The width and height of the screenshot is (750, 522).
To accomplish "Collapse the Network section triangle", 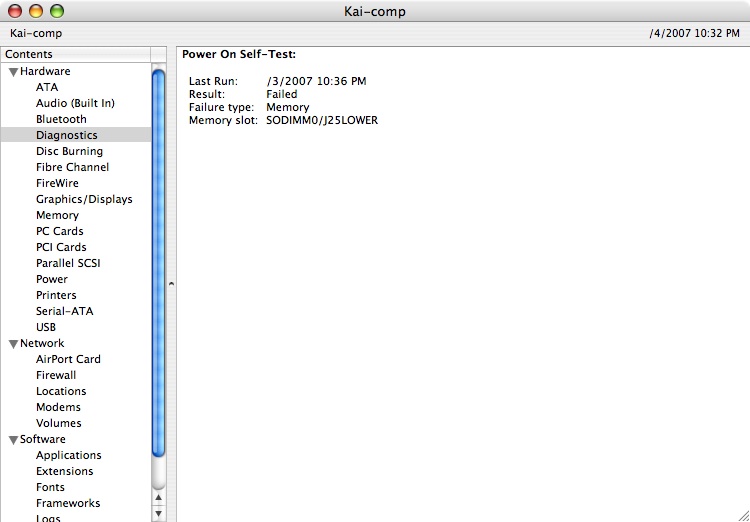I will click(x=13, y=344).
